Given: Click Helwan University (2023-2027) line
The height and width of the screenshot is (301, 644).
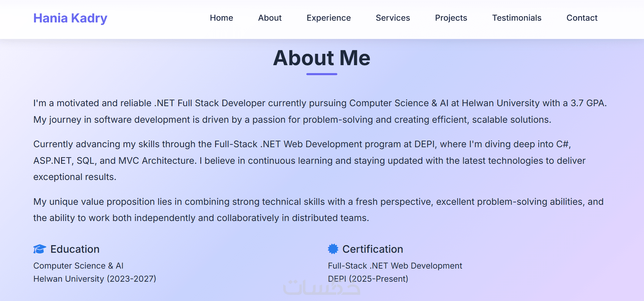Looking at the screenshot, I should coord(95,279).
